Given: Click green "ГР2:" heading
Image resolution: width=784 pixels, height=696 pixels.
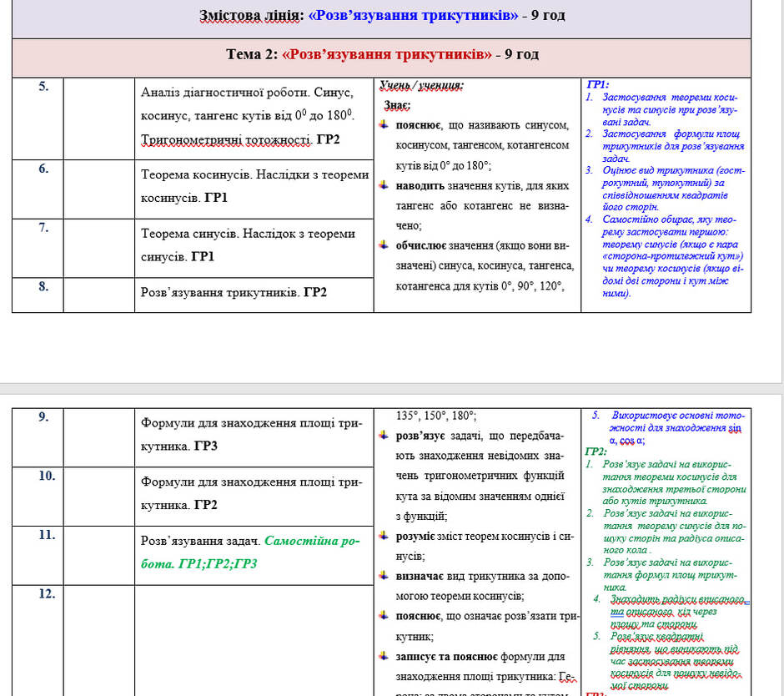Looking at the screenshot, I should click(x=596, y=451).
